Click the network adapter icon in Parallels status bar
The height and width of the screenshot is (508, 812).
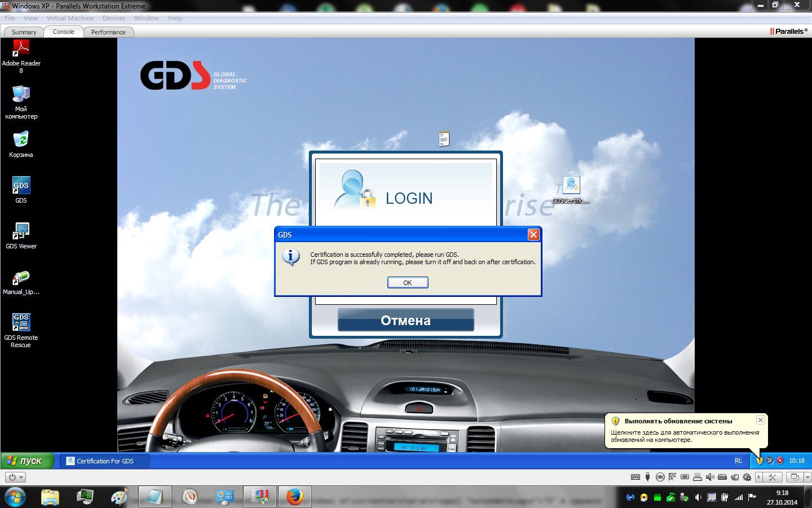click(722, 478)
